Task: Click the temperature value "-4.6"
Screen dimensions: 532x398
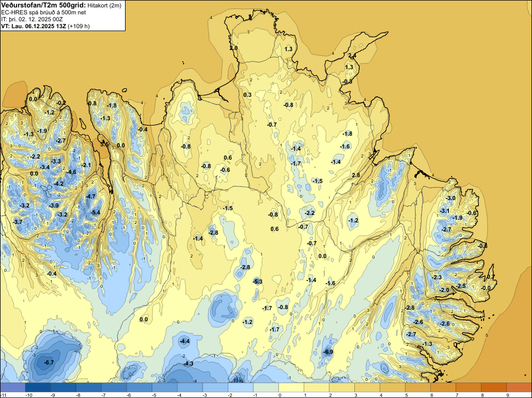Action: (71, 172)
